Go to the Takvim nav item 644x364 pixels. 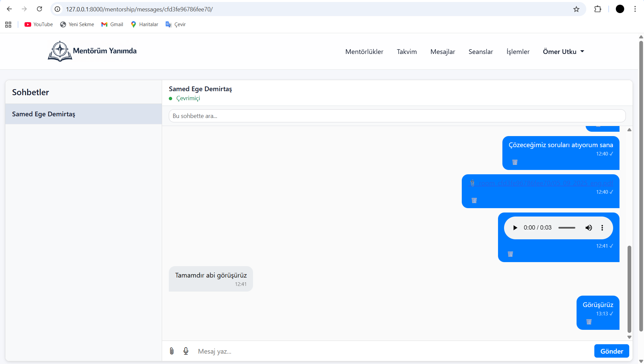406,52
